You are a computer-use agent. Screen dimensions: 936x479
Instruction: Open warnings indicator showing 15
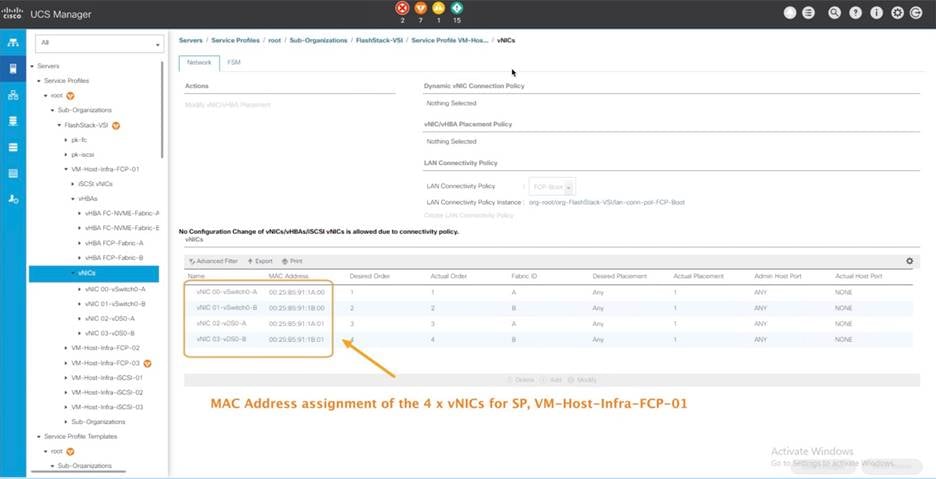[457, 8]
